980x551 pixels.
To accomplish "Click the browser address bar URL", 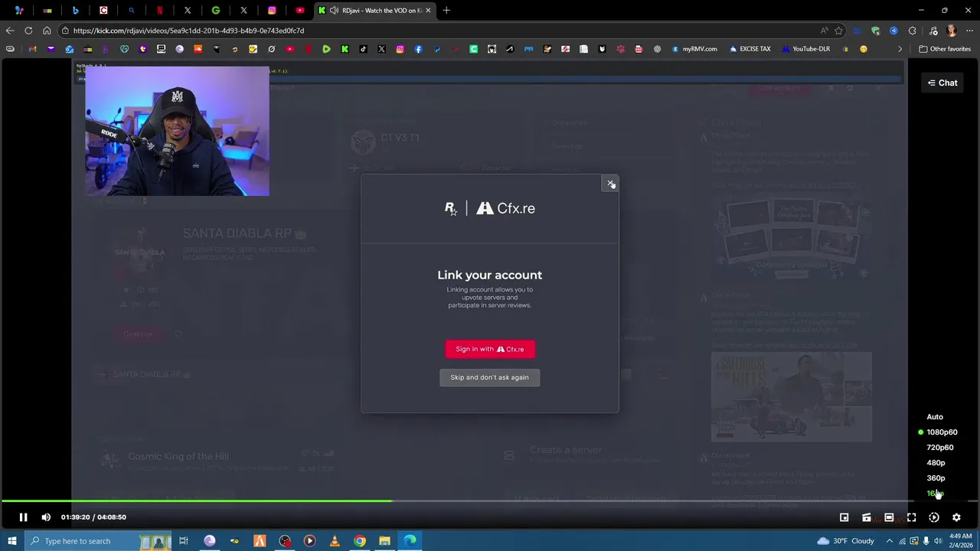I will pyautogui.click(x=188, y=31).
